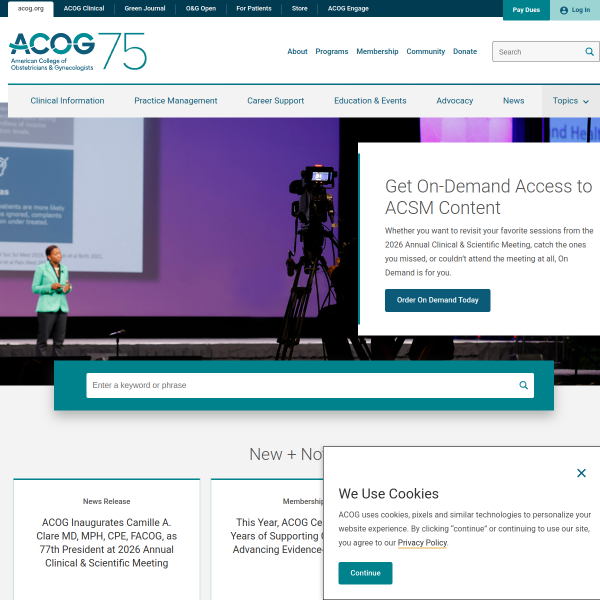Open the About menu
Image resolution: width=600 pixels, height=600 pixels.
click(x=297, y=52)
